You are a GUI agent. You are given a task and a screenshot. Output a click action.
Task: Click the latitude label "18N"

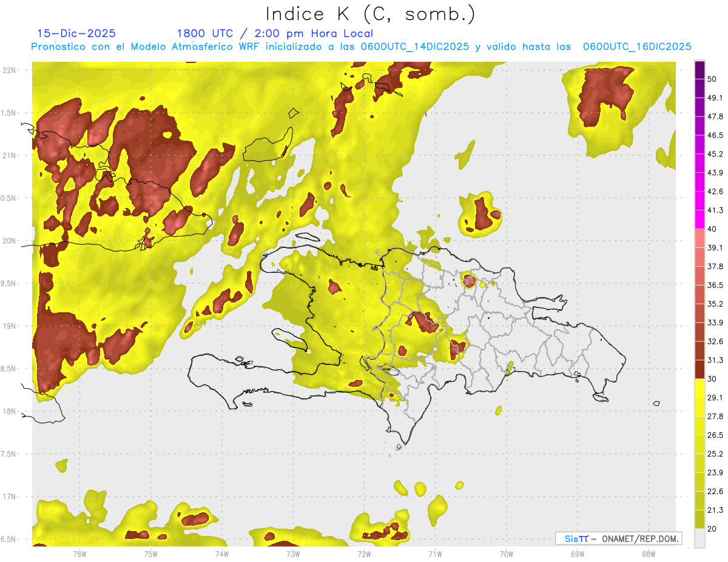pyautogui.click(x=10, y=411)
